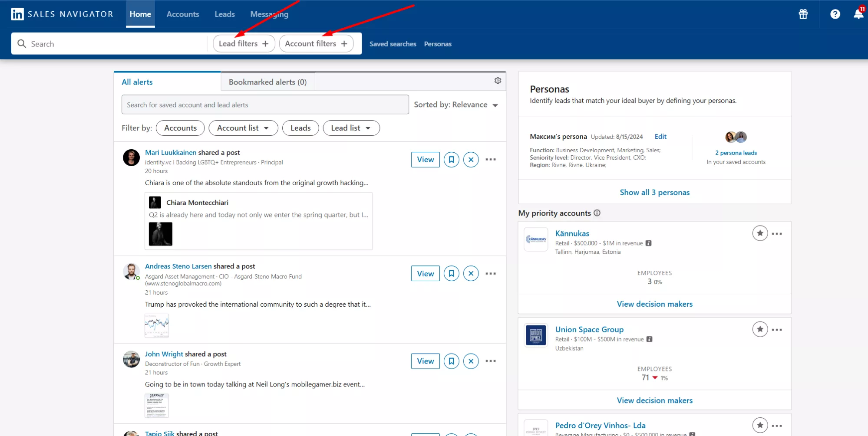The image size is (868, 436).
Task: Open more options for Mari Luukkainen alert
Action: pyautogui.click(x=491, y=160)
